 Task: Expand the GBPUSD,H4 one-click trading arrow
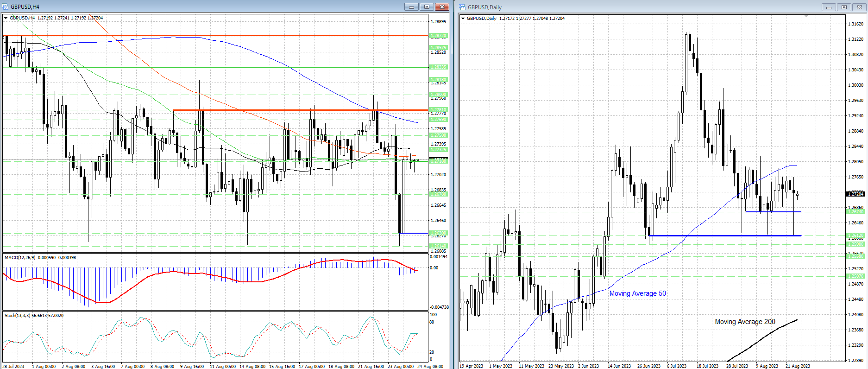click(6, 18)
